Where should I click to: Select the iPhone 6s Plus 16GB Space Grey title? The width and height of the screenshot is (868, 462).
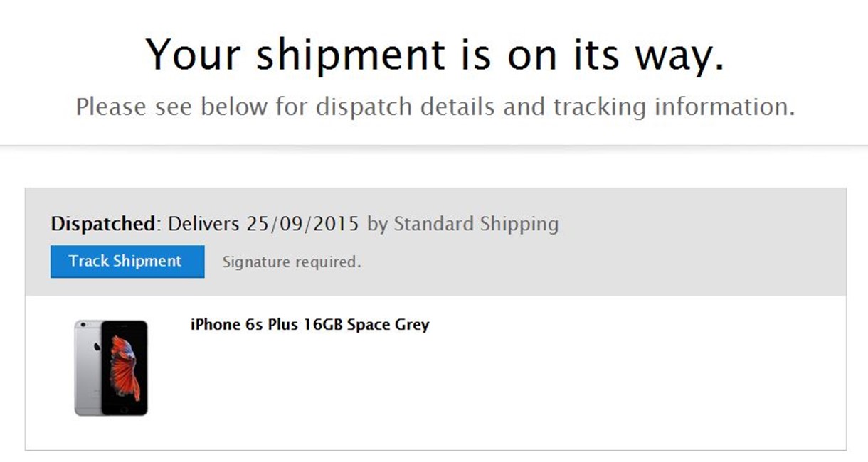(x=309, y=326)
